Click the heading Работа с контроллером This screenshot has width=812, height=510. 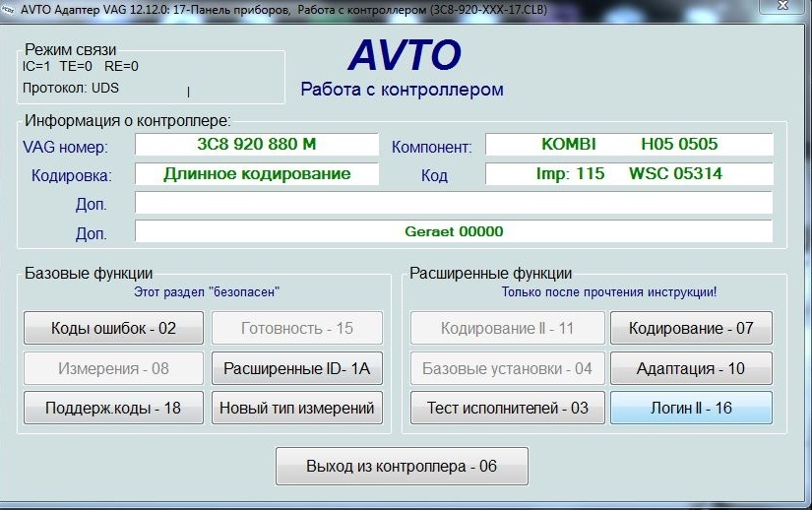tap(402, 89)
